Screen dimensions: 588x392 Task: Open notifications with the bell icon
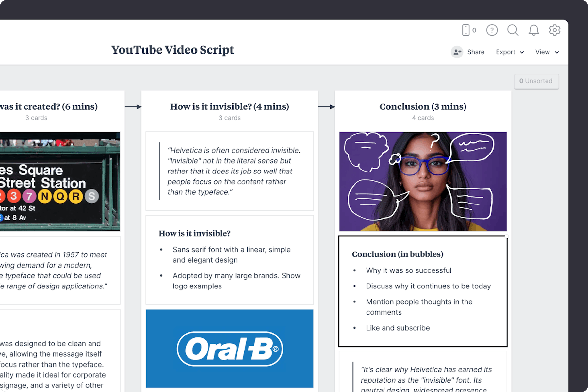click(534, 30)
